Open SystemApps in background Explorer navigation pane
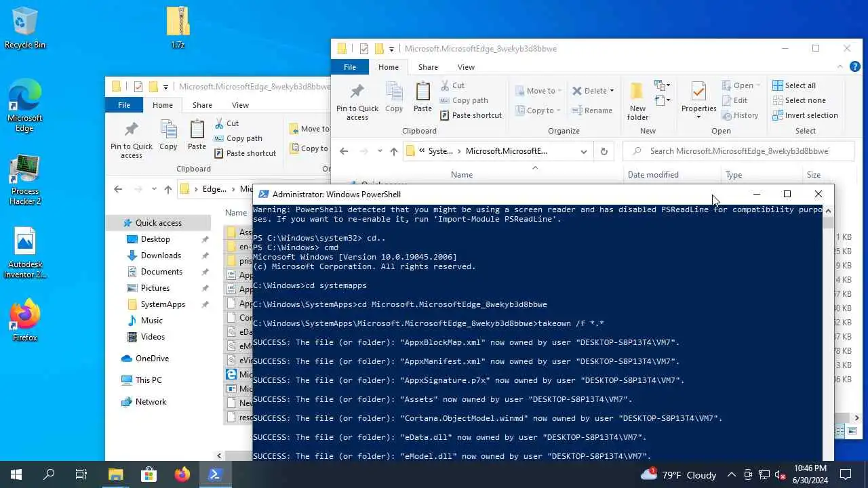Viewport: 868px width, 488px height. click(163, 304)
